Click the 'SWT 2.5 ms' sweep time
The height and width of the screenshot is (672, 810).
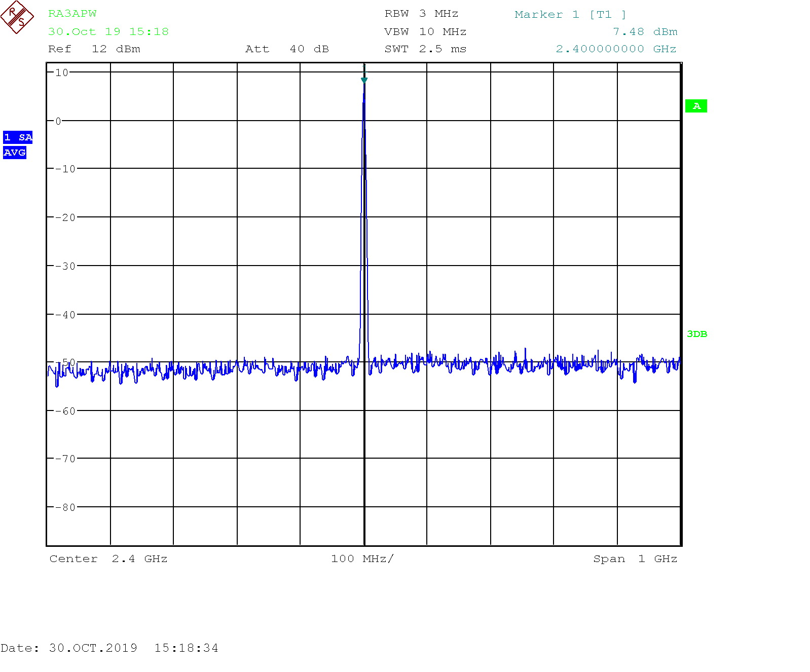pyautogui.click(x=426, y=49)
